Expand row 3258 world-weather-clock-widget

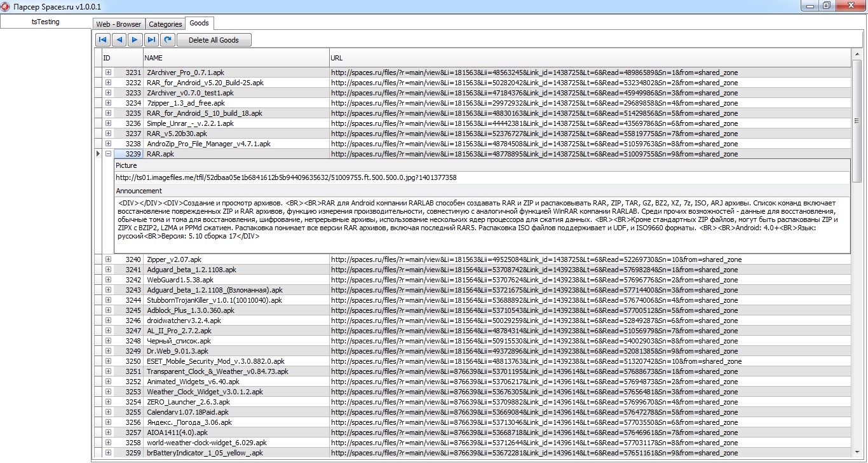coord(108,443)
